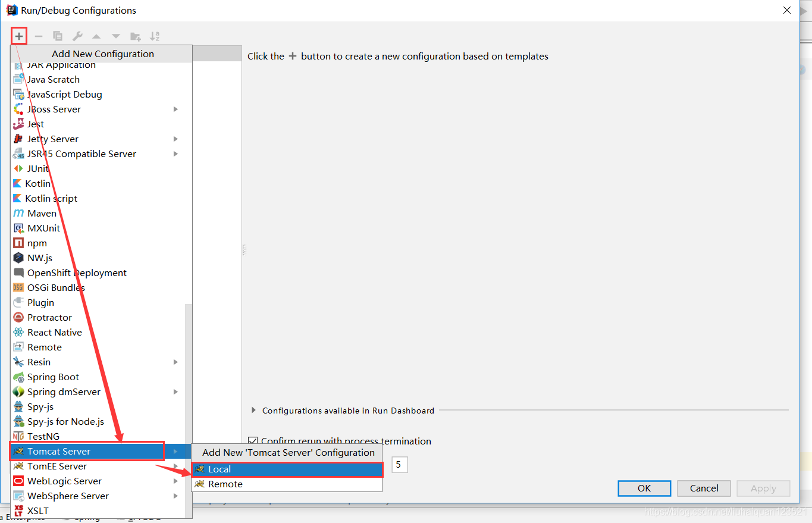Click the Move Down arrow icon
Viewport: 812px width, 523px height.
pyautogui.click(x=116, y=37)
